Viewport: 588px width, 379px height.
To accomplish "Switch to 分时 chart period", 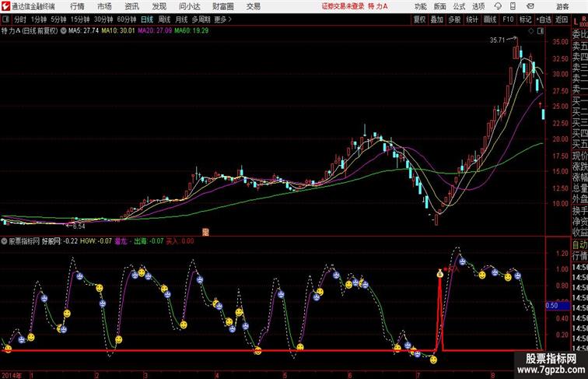I will (x=20, y=19).
